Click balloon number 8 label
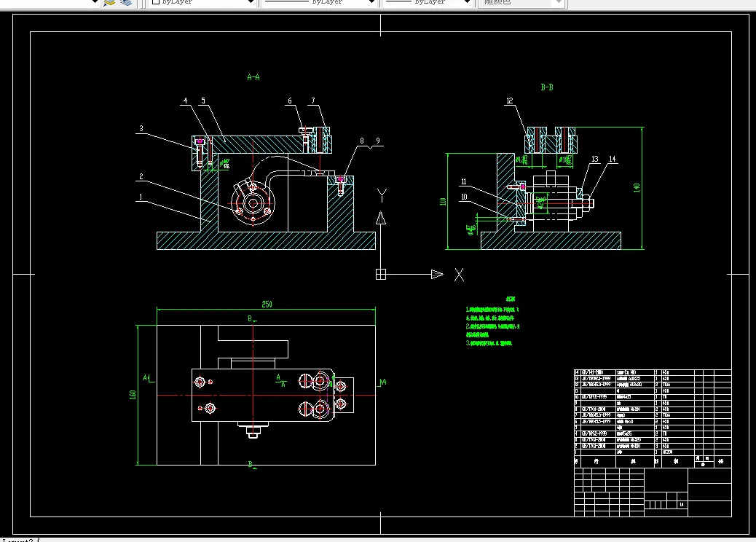756x542 pixels. tap(362, 141)
